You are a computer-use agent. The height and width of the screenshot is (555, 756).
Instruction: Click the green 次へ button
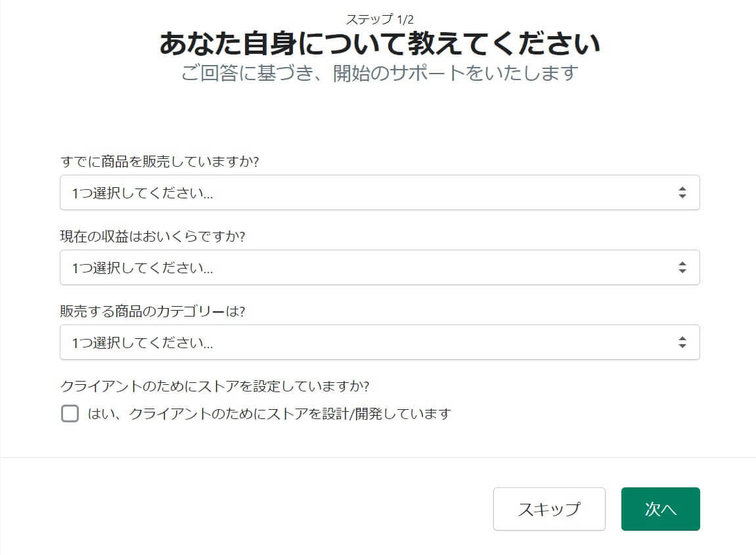coord(660,509)
